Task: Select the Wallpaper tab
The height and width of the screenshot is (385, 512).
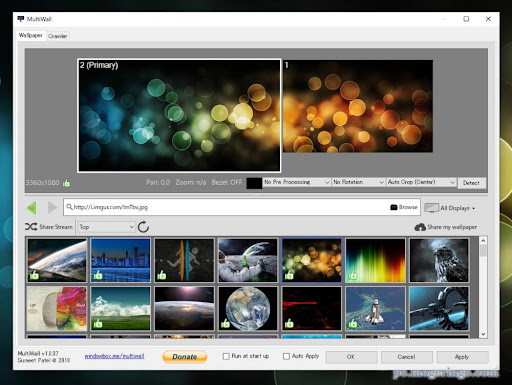Action: click(31, 35)
